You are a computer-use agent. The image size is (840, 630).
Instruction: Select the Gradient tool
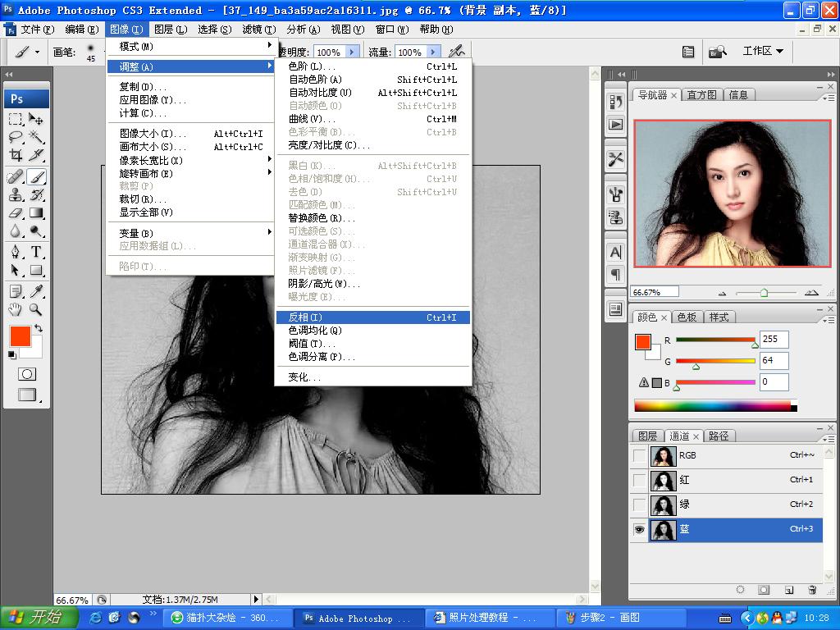click(x=36, y=212)
